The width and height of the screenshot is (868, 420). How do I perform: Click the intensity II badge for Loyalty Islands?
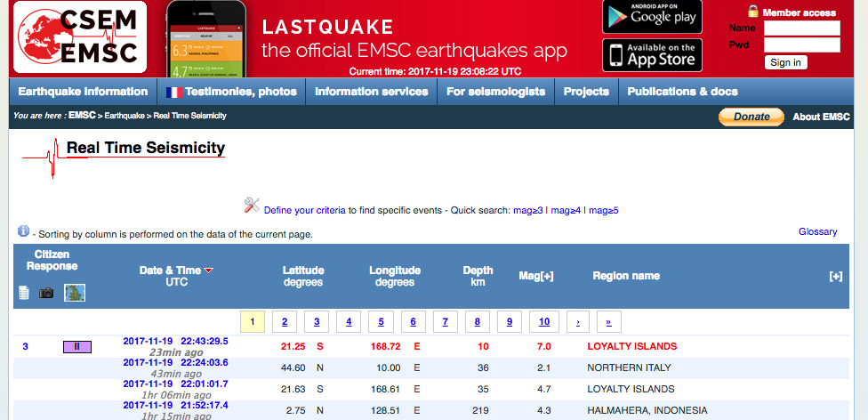point(77,346)
